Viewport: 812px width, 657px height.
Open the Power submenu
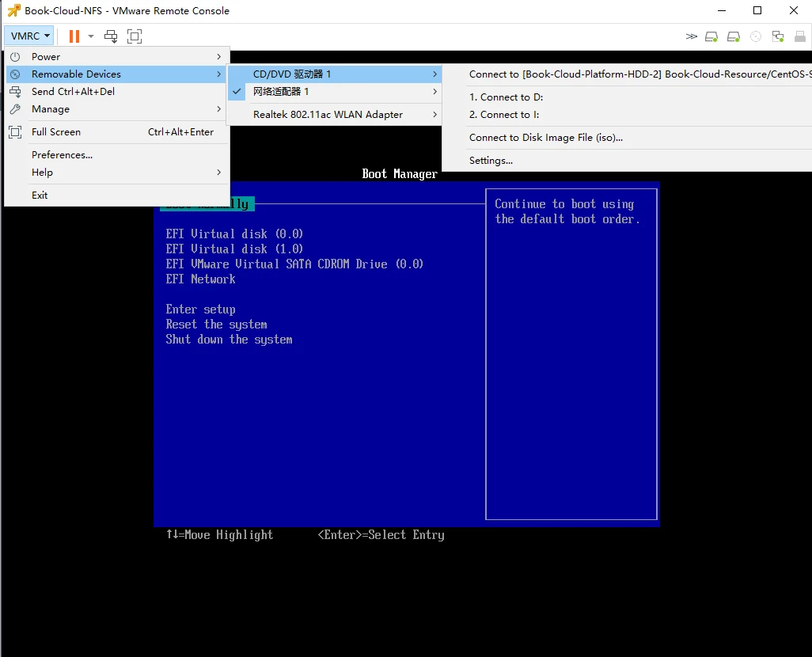coord(117,56)
